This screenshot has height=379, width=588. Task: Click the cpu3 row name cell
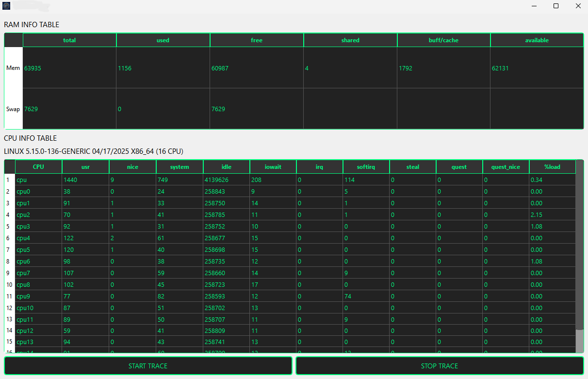click(38, 226)
